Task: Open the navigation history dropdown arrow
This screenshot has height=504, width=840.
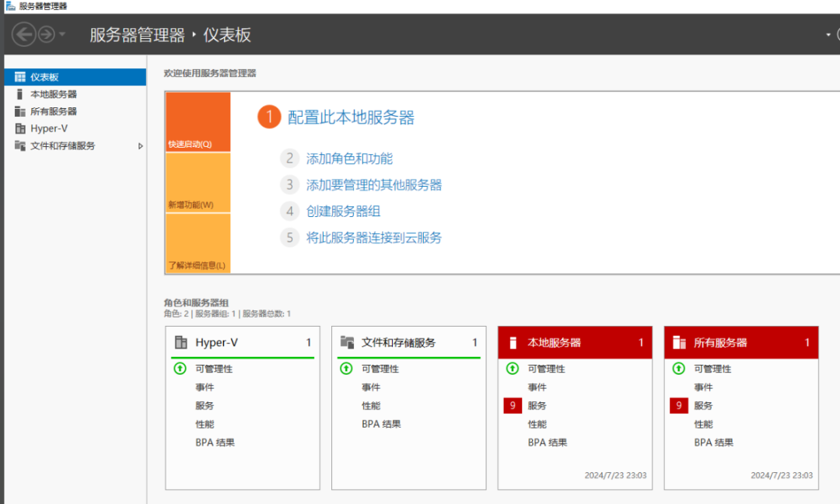Action: click(x=62, y=34)
